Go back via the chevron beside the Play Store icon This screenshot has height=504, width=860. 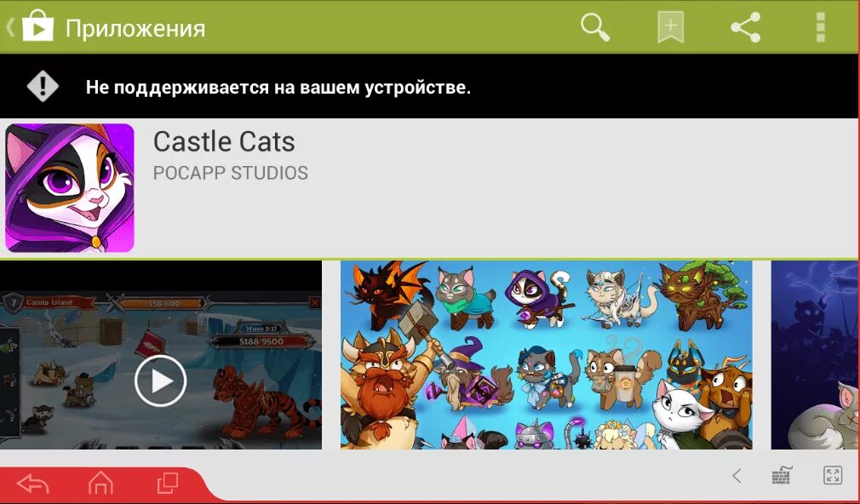pos(9,27)
